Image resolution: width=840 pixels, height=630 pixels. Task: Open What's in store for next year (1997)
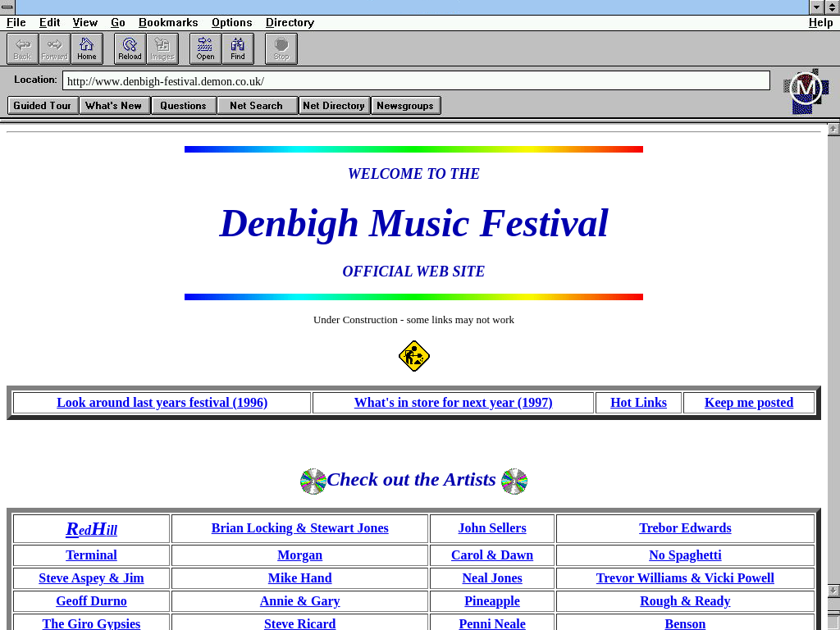click(453, 402)
